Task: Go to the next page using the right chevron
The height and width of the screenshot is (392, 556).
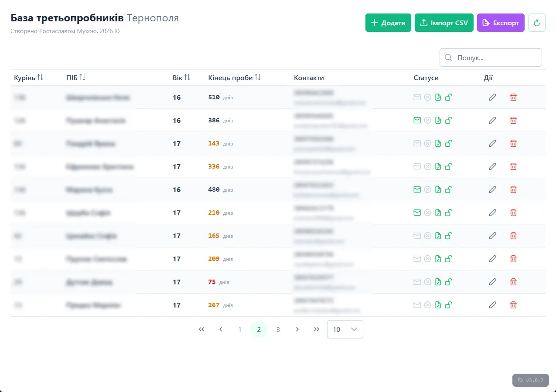Action: tap(297, 329)
